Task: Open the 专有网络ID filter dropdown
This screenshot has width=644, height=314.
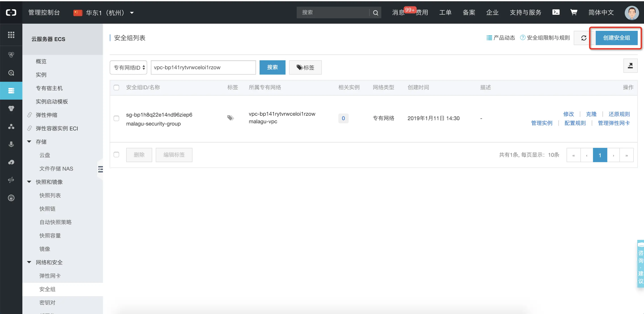Action: 129,67
